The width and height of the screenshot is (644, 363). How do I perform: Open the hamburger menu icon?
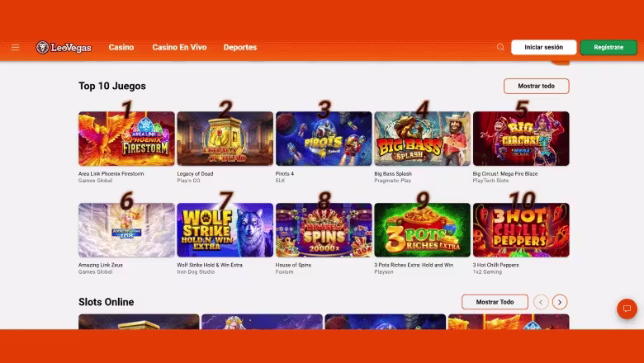tap(15, 47)
